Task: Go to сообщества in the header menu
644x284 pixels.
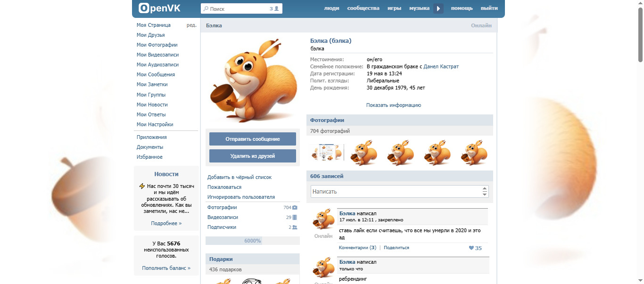Action: pos(363,8)
